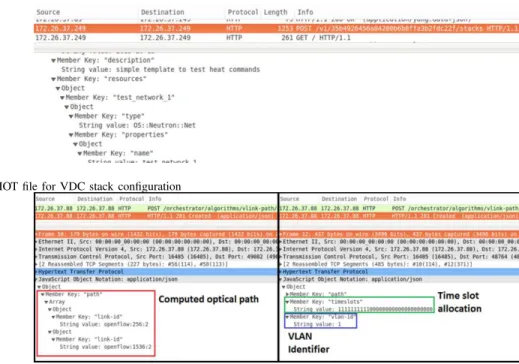This screenshot has width=519, height=364.
Task: Select Hypertext Transfer Protocol row in left pane
Action: pyautogui.click(x=156, y=272)
